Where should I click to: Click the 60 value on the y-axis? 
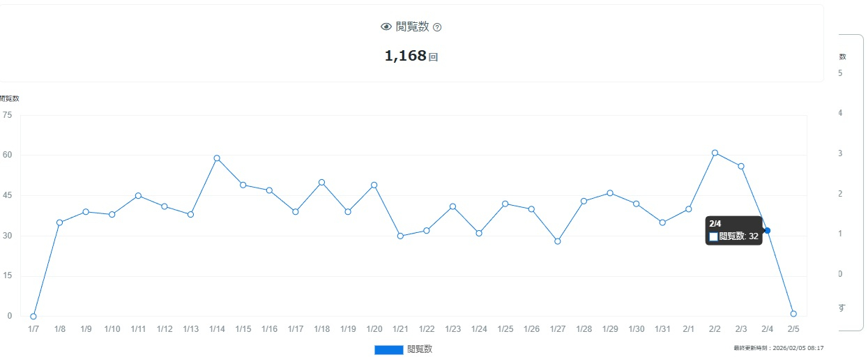pyautogui.click(x=8, y=156)
